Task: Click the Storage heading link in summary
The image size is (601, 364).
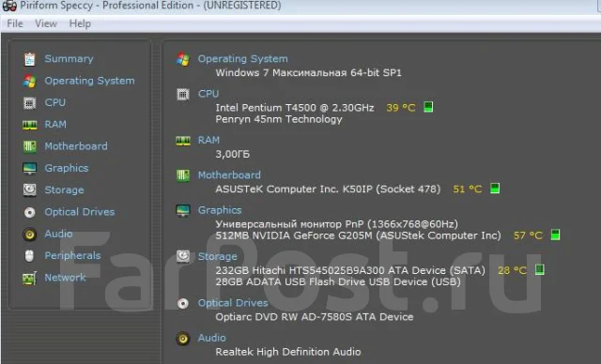Action: [218, 256]
